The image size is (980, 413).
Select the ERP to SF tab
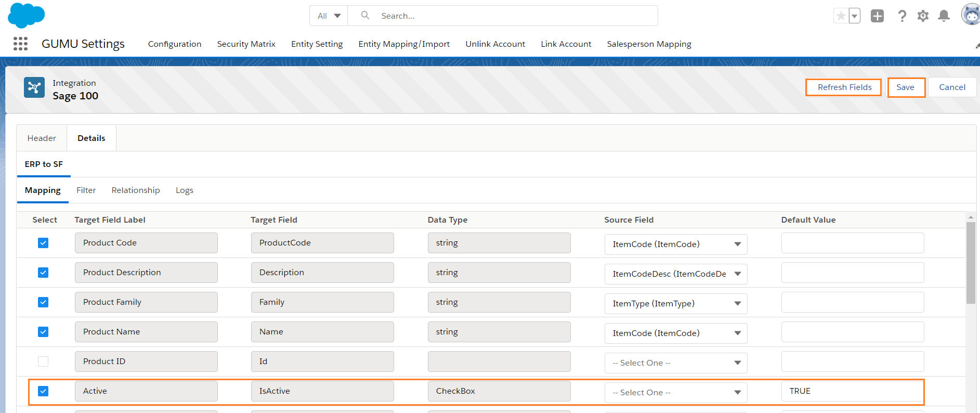coord(44,164)
